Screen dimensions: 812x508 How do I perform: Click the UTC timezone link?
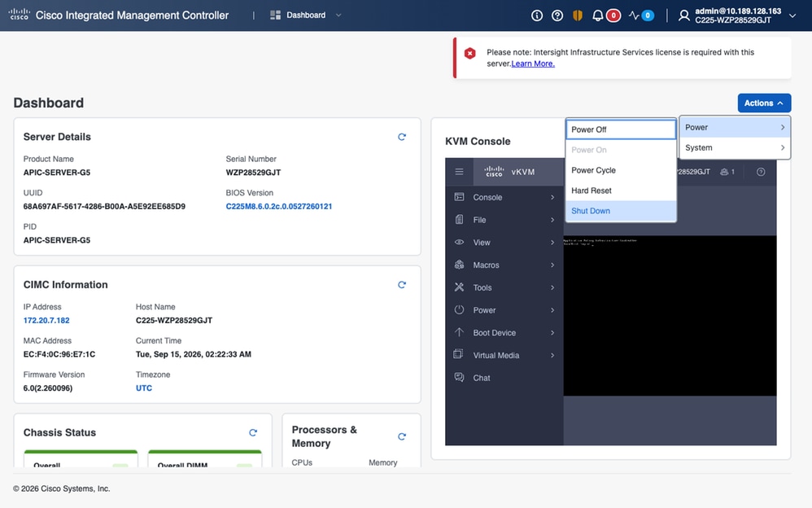tap(144, 388)
